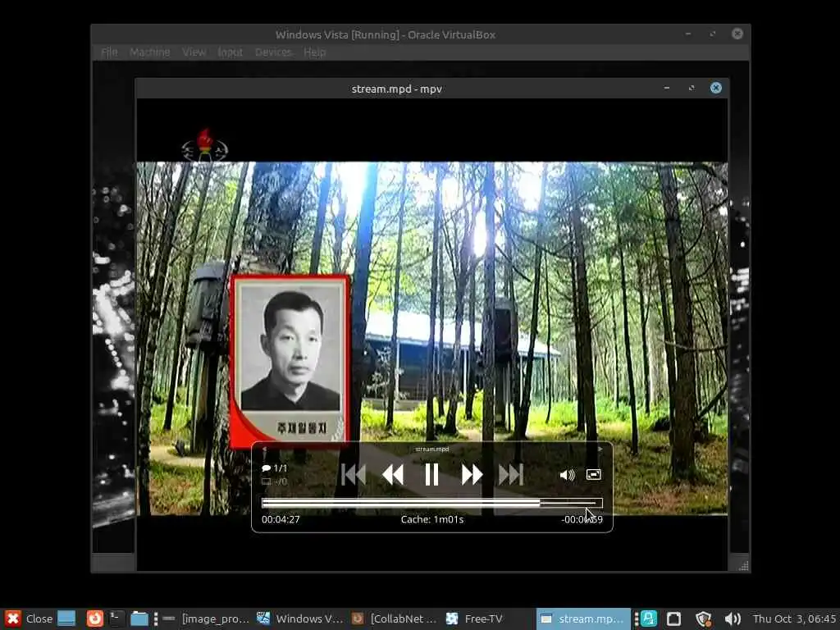
Task: Grab the VirtualBox window resize grip
Action: coord(743,566)
